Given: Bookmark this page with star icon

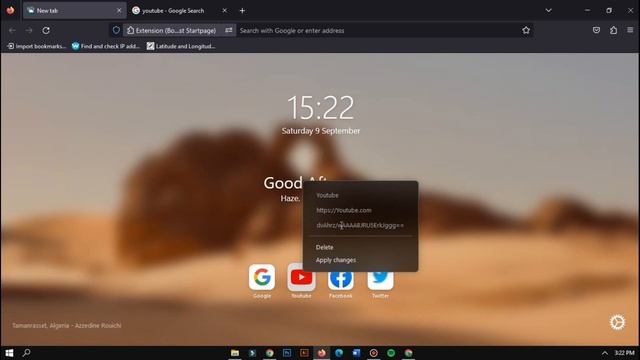Looking at the screenshot, I should click(x=526, y=30).
